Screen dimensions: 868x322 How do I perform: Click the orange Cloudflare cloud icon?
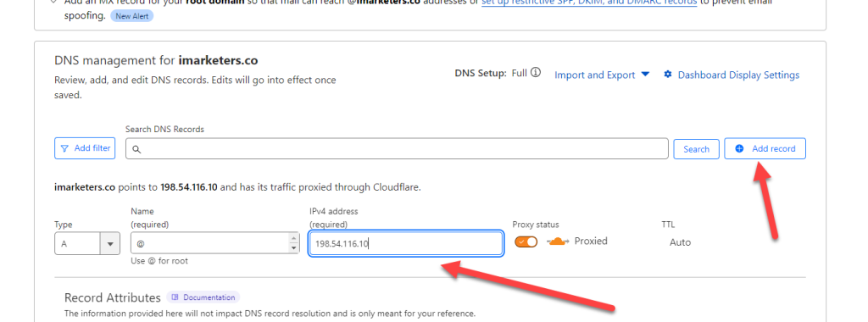[x=558, y=241]
